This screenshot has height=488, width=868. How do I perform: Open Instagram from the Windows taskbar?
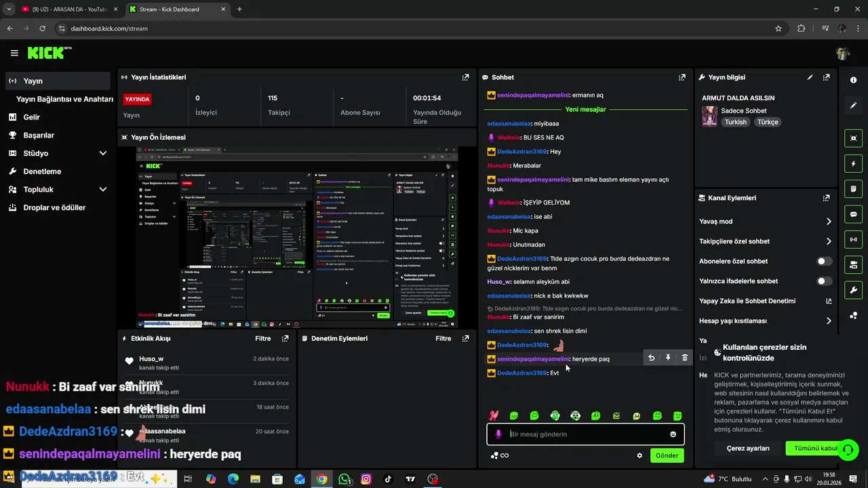pyautogui.click(x=366, y=479)
